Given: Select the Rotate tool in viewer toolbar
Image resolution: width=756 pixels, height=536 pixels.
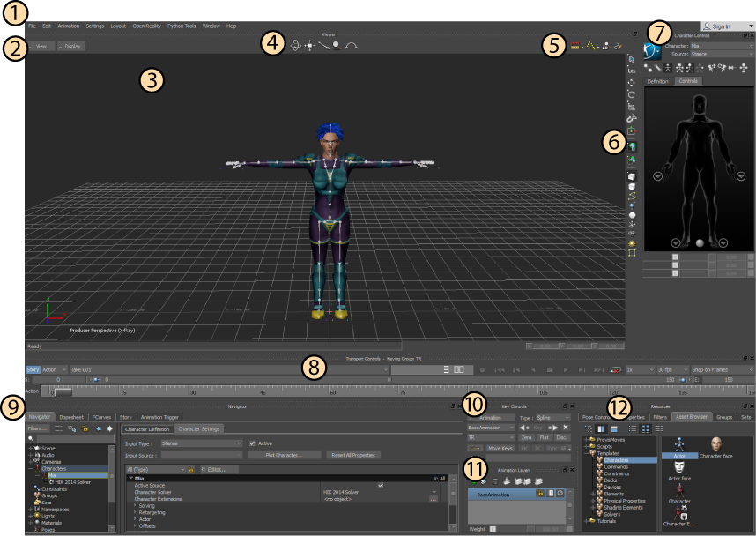Looking at the screenshot, I should click(x=632, y=93).
